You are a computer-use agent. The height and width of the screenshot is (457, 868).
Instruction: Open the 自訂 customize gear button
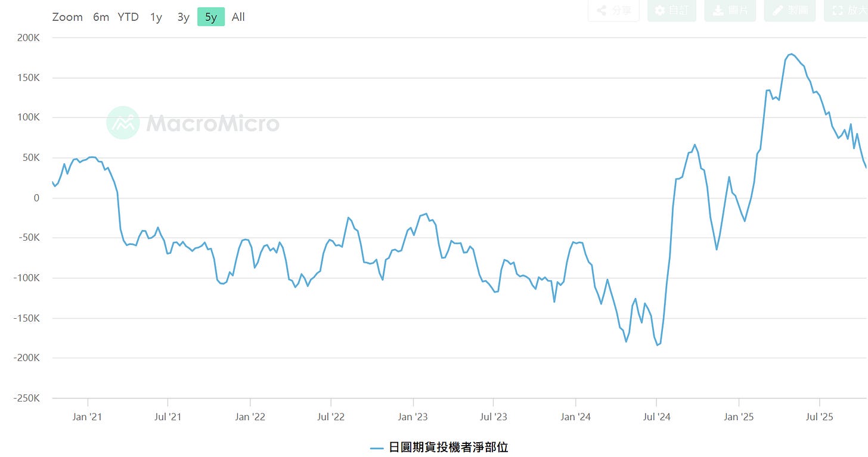coord(671,10)
